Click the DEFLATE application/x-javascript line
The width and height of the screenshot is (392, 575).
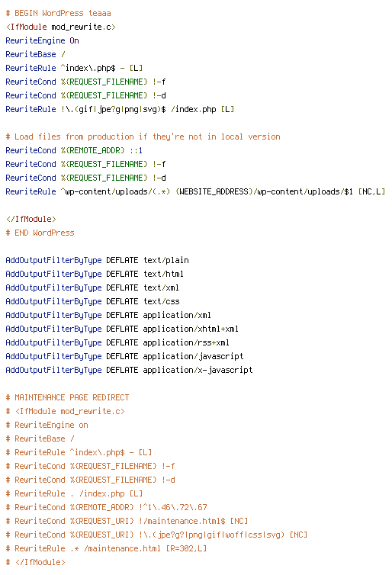pos(129,370)
